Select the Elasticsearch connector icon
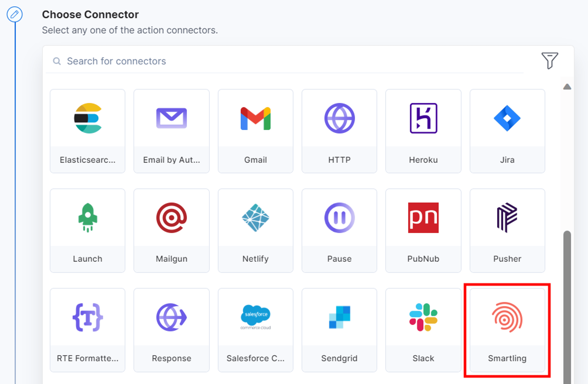Viewport: 588px width, 384px height. (88, 118)
